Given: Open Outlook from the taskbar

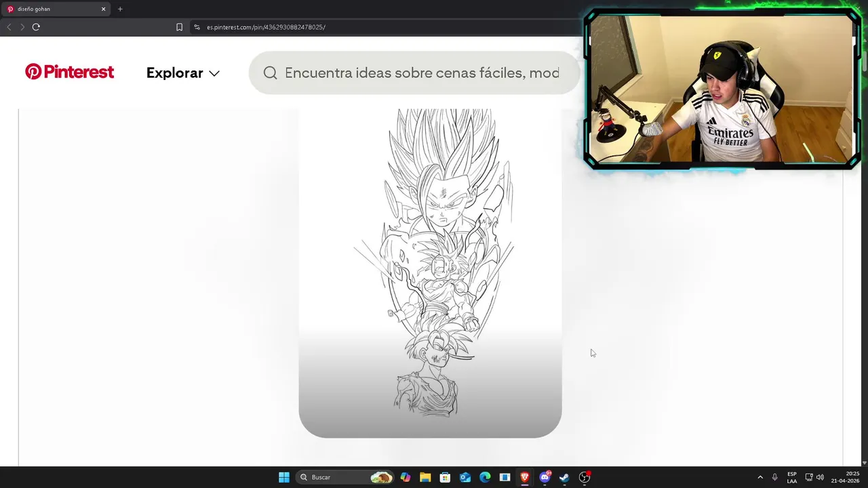Looking at the screenshot, I should (465, 477).
